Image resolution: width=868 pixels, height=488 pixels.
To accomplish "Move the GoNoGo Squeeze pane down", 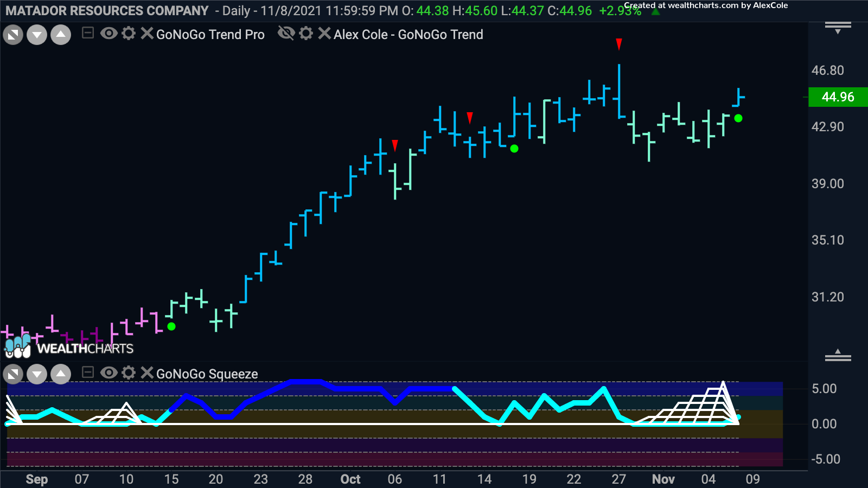I will (x=37, y=374).
